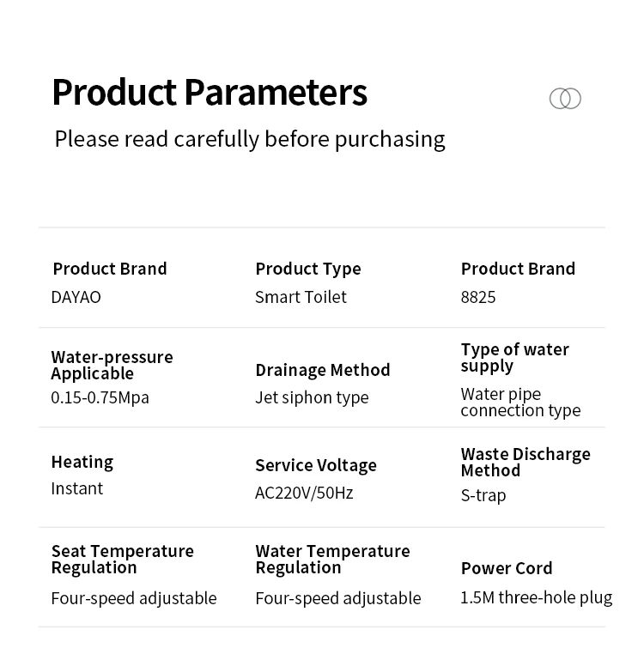The image size is (644, 648).
Task: Click the 8825 model number
Action: pos(478,297)
